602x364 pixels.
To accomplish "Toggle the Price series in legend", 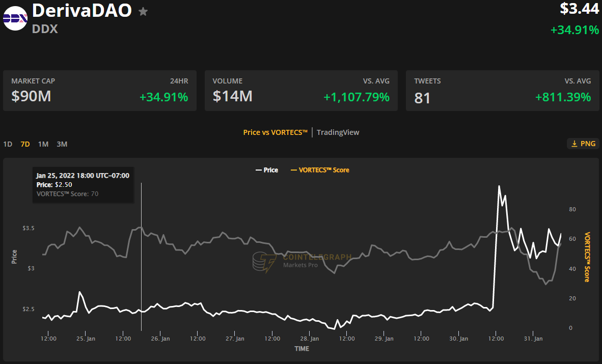I will (x=266, y=170).
